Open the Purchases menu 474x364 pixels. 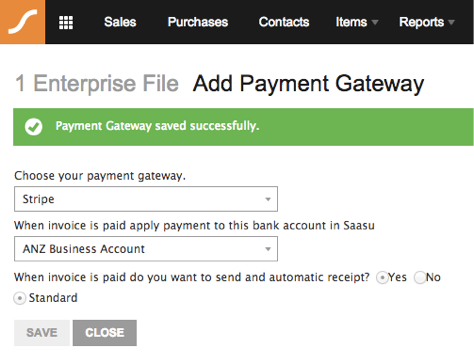(x=198, y=22)
